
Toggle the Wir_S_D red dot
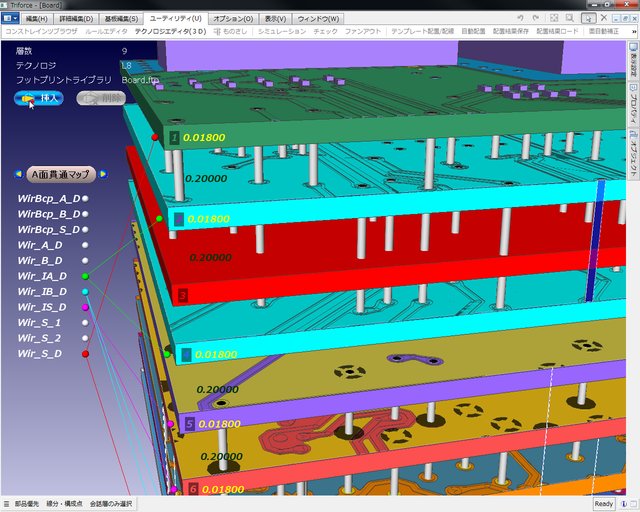tap(85, 354)
